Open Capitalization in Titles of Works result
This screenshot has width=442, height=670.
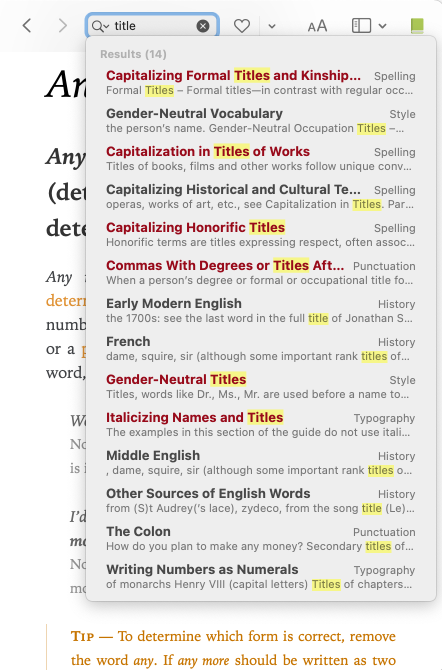point(261,159)
